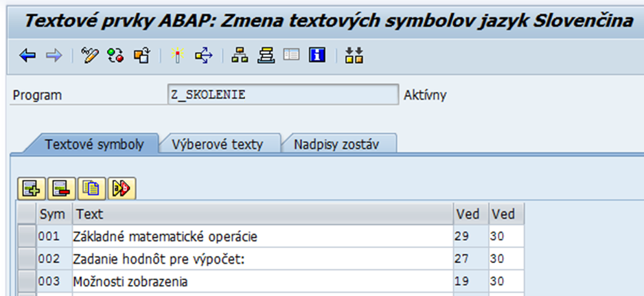Click the defined length value 27
This screenshot has width=644, height=296.
(471, 259)
